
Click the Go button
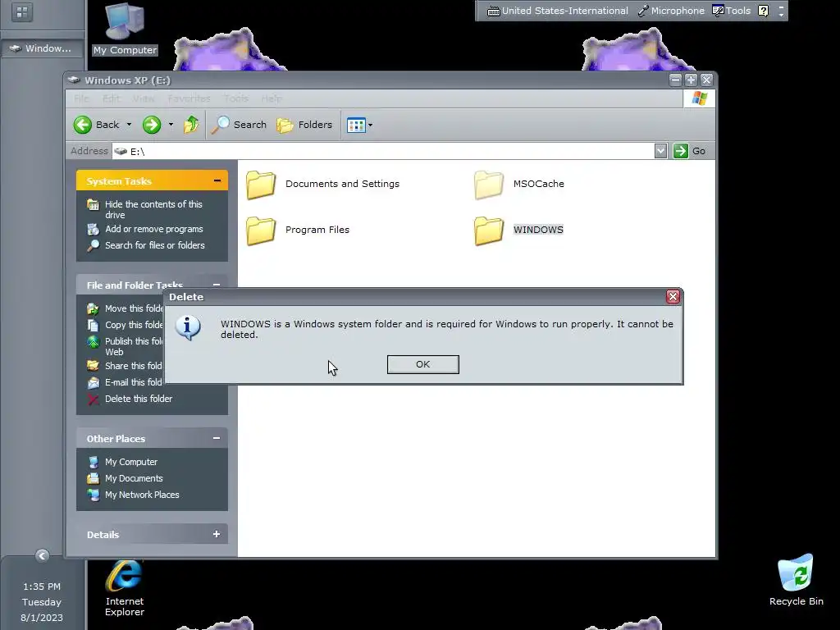pos(689,151)
